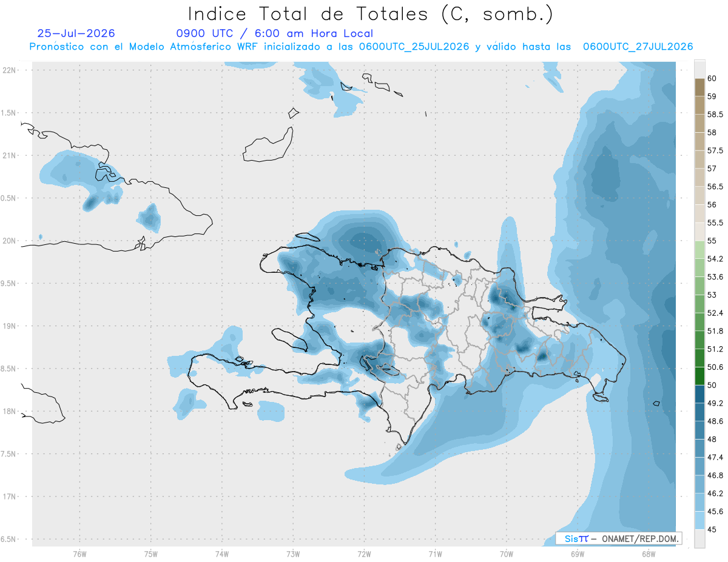Select the date '25-Jul-2026'
This screenshot has height=562, width=728.
coord(76,33)
